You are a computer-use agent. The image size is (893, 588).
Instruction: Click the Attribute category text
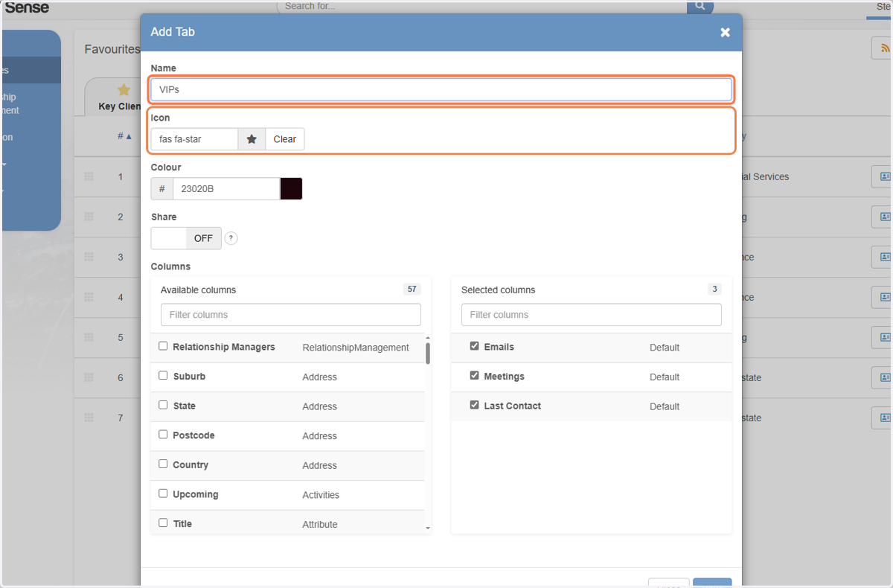click(x=320, y=525)
